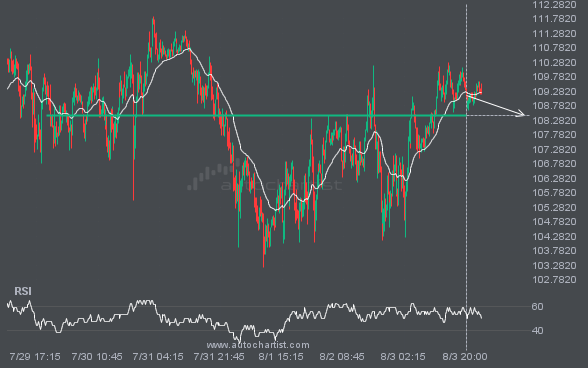
Task: Click the price label 111.2820
Action: tap(554, 34)
